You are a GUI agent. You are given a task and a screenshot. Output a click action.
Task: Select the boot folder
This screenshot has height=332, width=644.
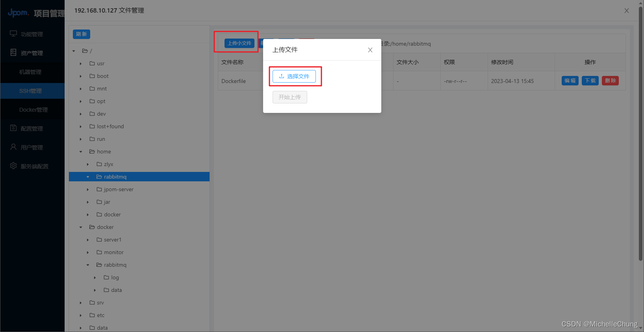coord(99,76)
